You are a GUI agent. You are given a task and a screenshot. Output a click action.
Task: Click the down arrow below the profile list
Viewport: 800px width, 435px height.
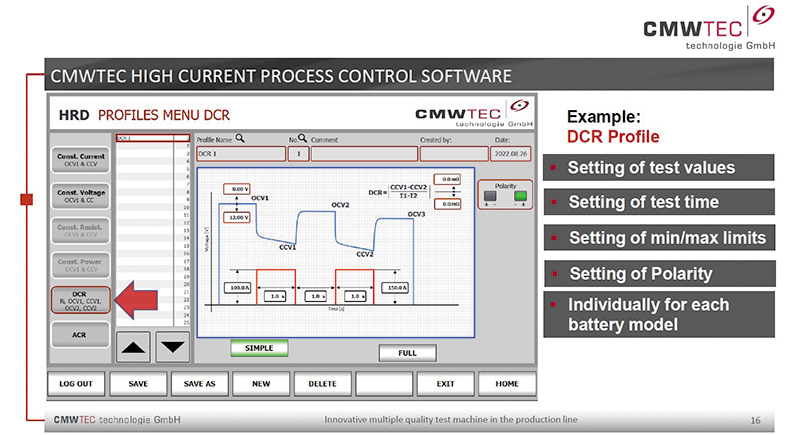172,347
